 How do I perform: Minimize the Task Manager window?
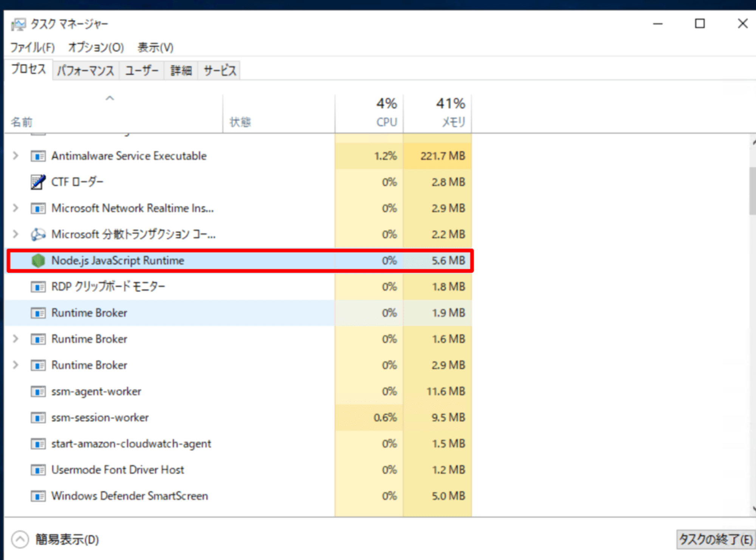click(x=658, y=24)
